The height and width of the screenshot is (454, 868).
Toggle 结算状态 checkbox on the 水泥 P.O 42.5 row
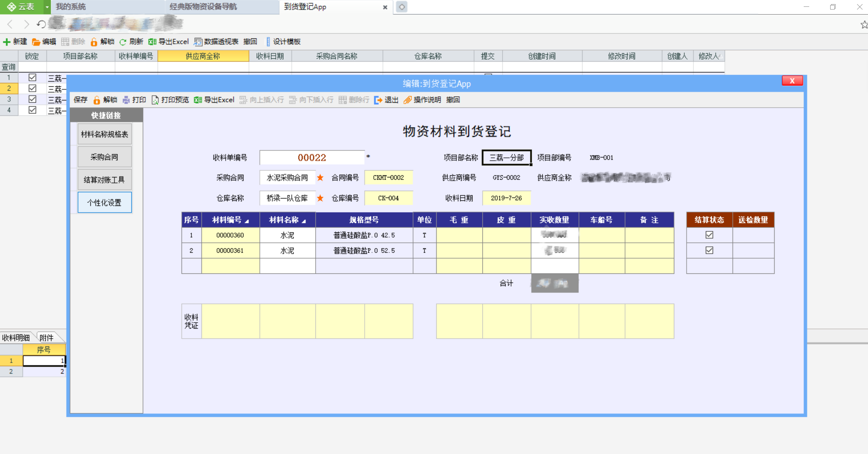(x=709, y=235)
